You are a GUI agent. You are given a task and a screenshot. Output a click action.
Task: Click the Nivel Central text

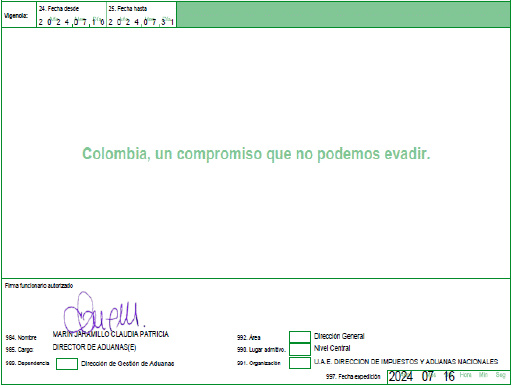tap(332, 348)
